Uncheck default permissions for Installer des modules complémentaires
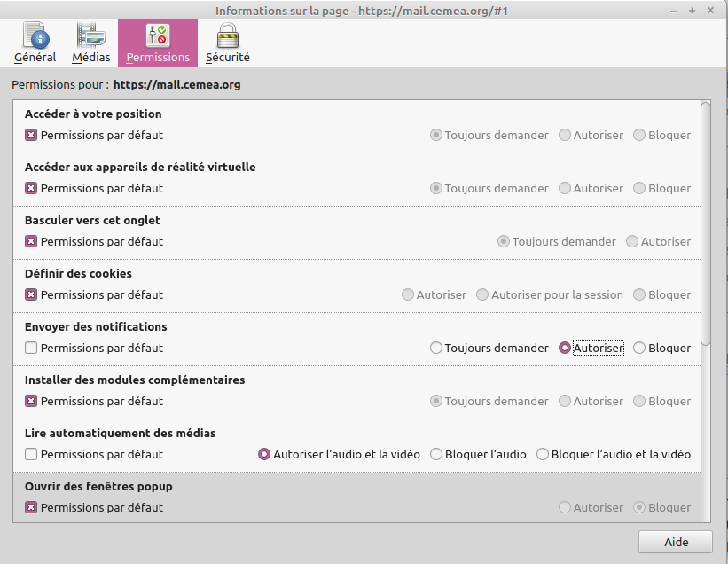Image resolution: width=728 pixels, height=564 pixels. click(x=31, y=402)
